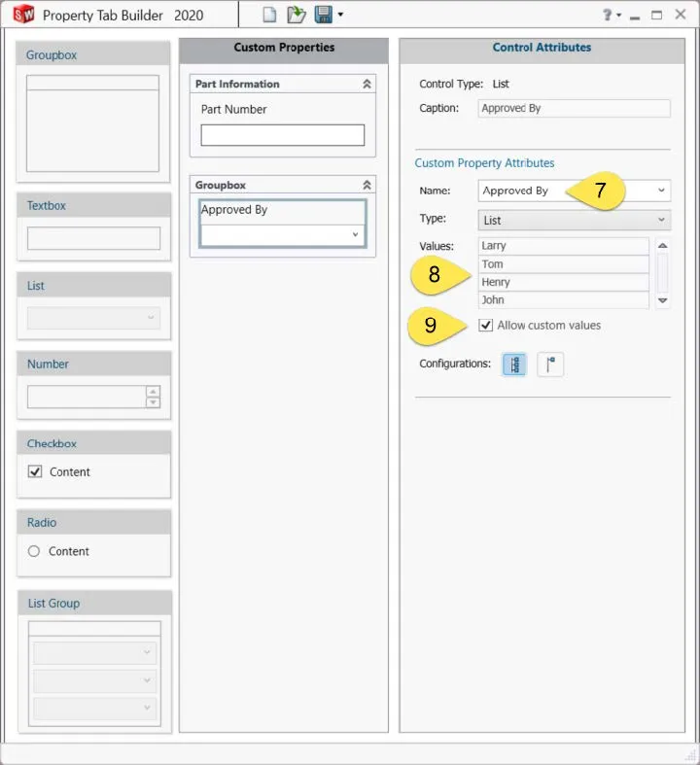
Task: Collapse the Part Information group
Action: point(367,85)
